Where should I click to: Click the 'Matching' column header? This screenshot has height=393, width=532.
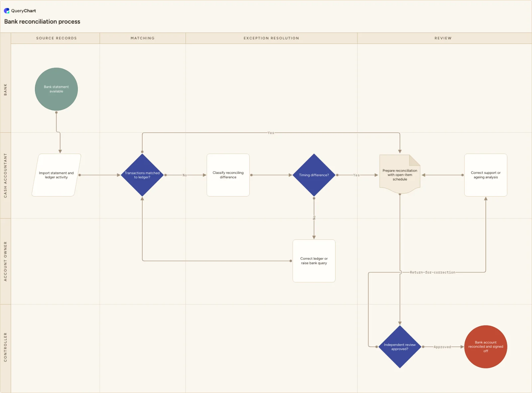click(143, 38)
